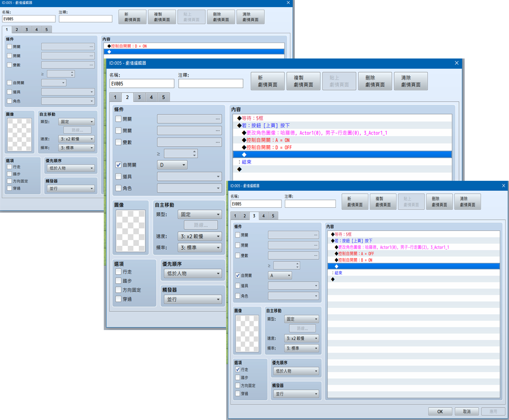Open 類型 dropdown in the front window
The height and width of the screenshot is (420, 509).
pos(301,319)
